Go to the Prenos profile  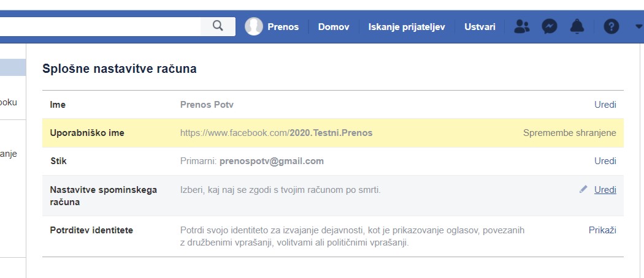pos(283,27)
